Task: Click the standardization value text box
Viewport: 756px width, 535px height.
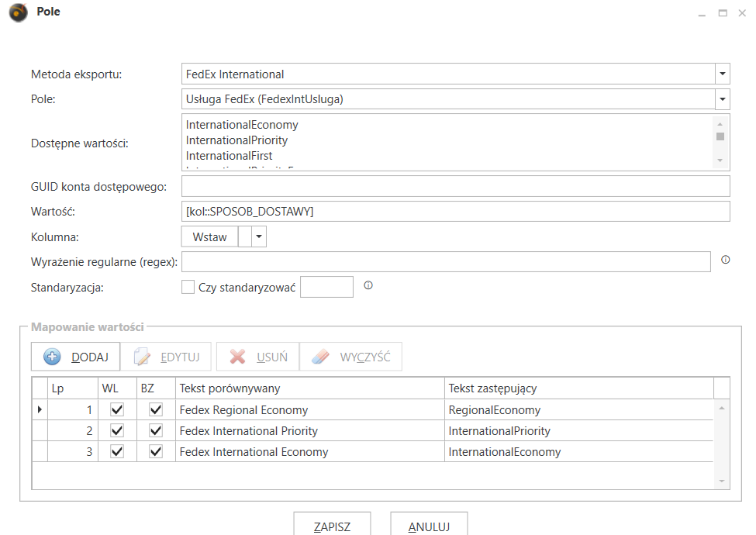Action: pos(327,287)
